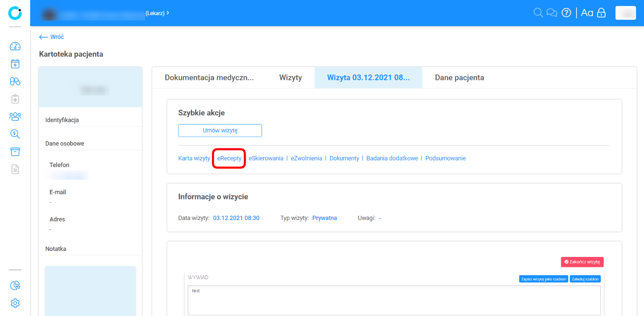
Task: Open the search magnifier in header
Action: (538, 13)
